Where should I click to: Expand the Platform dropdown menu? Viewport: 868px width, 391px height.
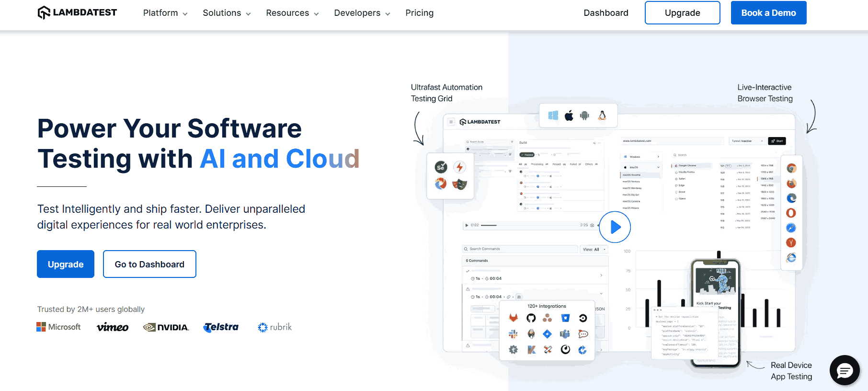point(165,13)
